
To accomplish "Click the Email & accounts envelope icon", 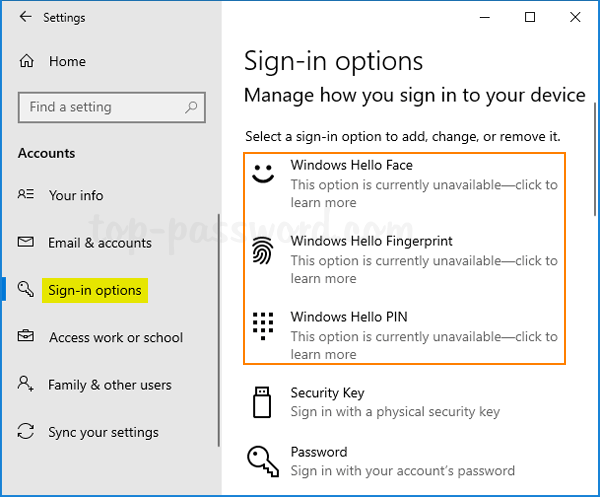I will (x=27, y=243).
